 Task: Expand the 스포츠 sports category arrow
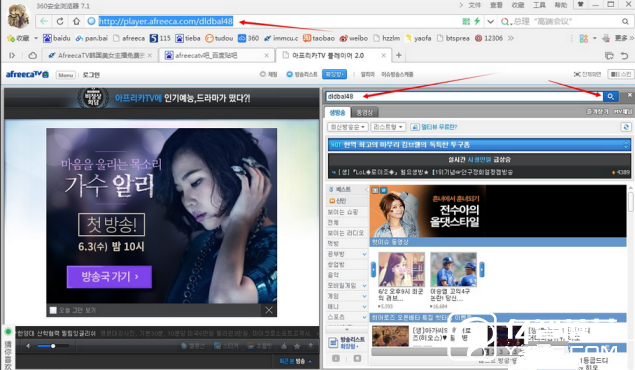pos(364,317)
